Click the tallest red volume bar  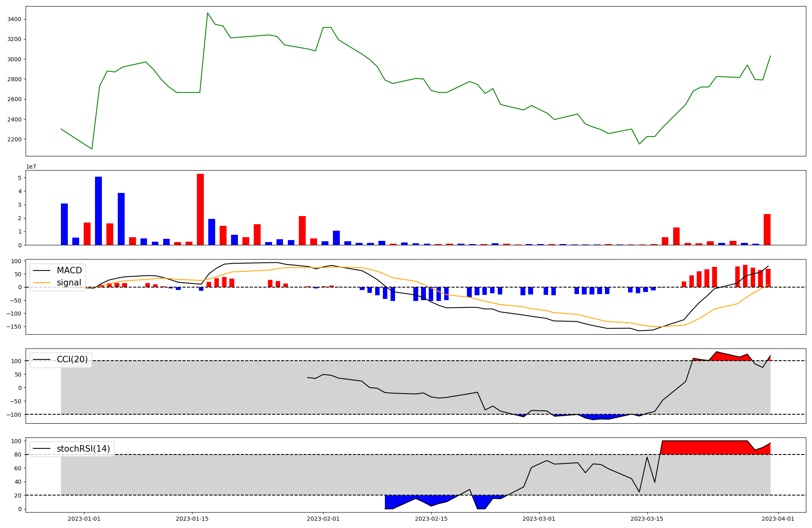coord(200,209)
